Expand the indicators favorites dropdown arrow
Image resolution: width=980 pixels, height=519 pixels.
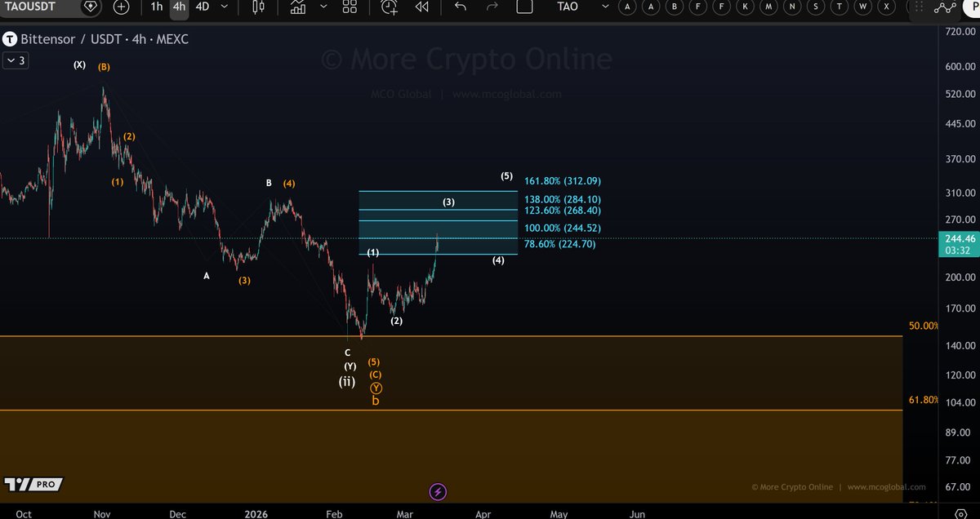[x=324, y=7]
